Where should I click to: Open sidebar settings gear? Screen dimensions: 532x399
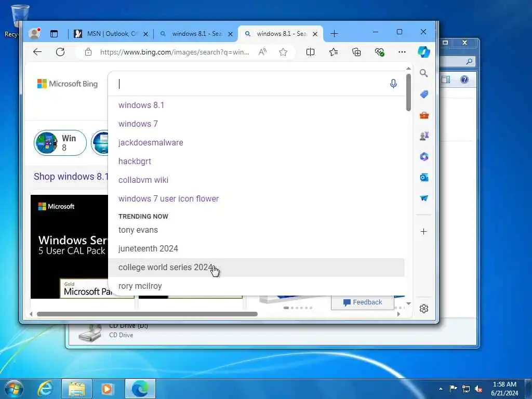(424, 309)
